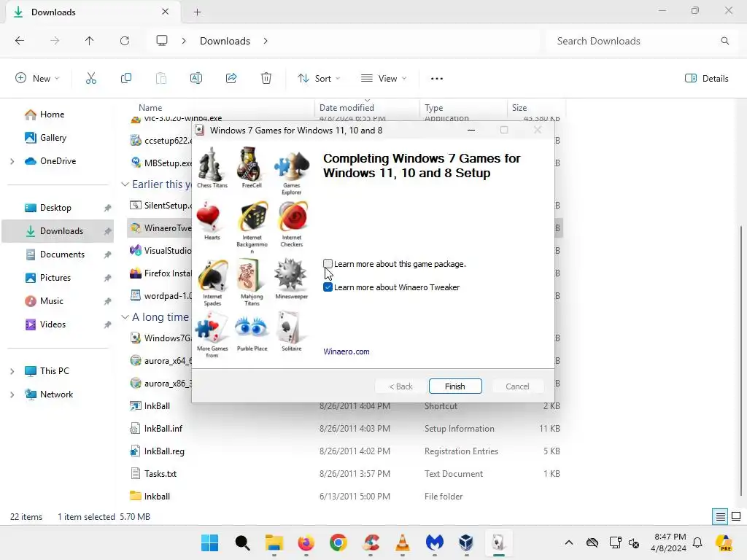
Task: Click the Copy icon in Explorer toolbar
Action: (126, 78)
